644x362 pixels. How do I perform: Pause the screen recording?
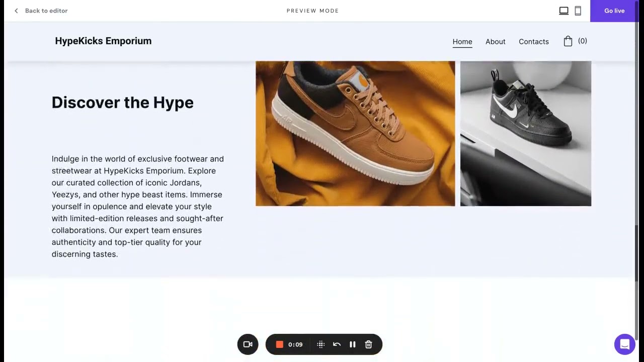(353, 344)
